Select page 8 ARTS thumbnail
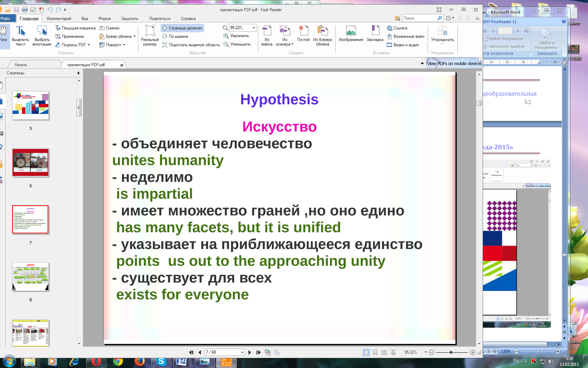 coord(31,277)
